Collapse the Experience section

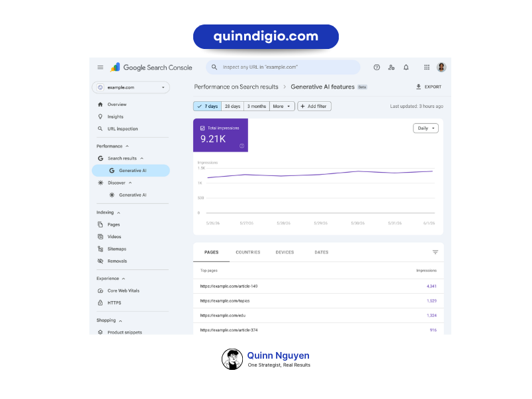(x=124, y=279)
